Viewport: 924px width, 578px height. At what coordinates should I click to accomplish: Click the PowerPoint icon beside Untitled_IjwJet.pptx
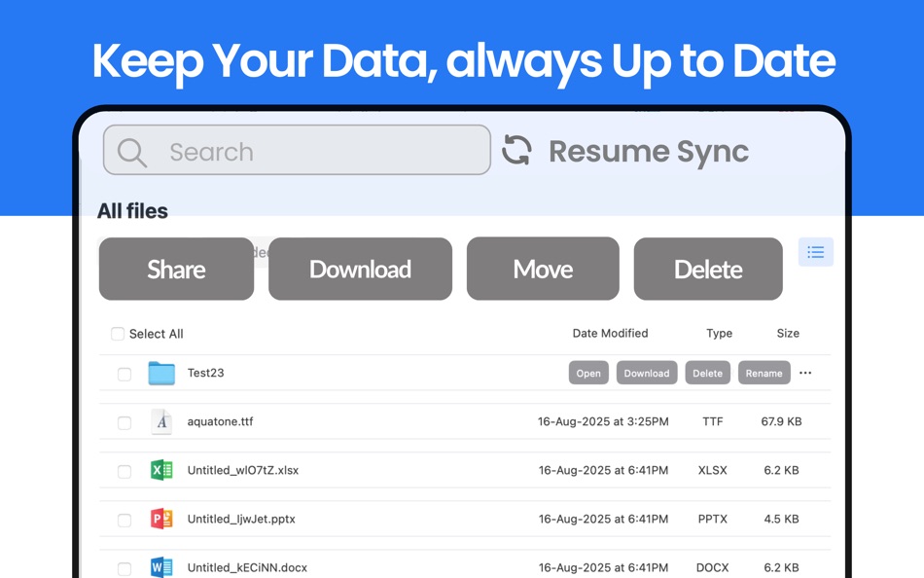(161, 518)
